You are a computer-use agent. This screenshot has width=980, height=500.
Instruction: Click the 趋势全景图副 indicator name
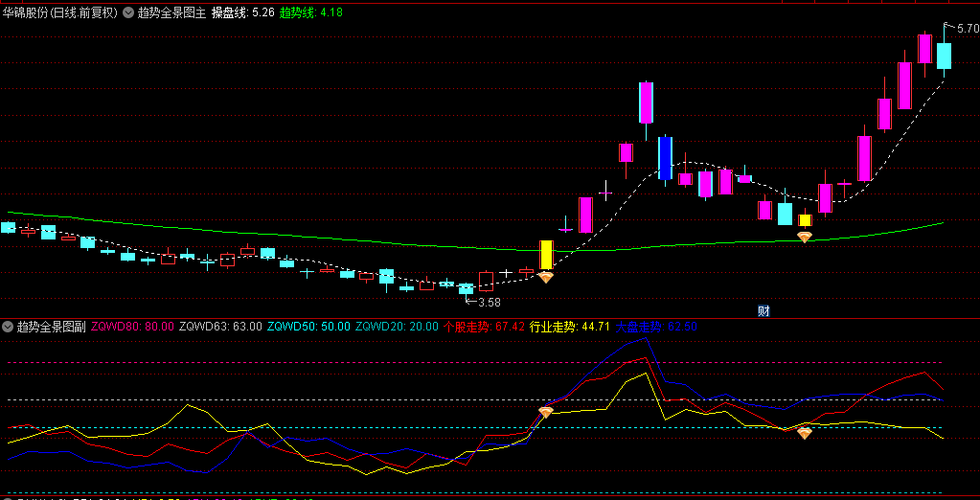pyautogui.click(x=51, y=327)
